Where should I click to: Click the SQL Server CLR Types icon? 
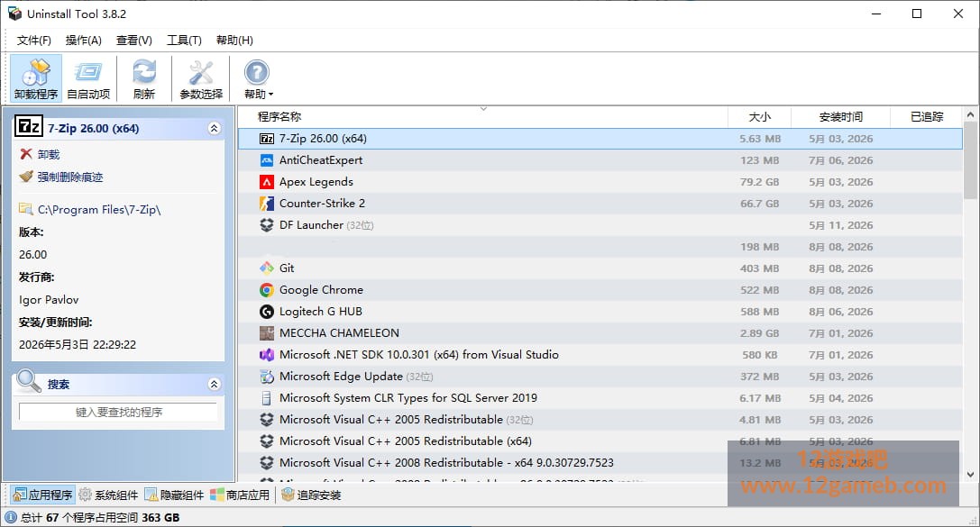click(267, 398)
